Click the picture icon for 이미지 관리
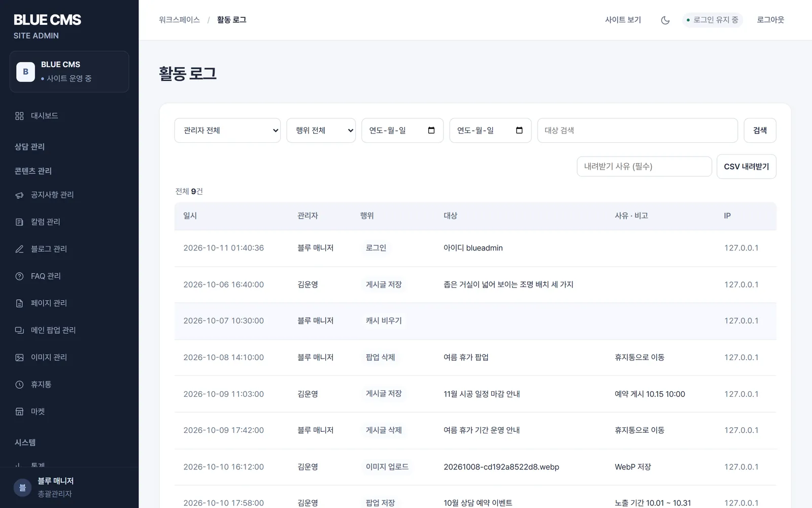Screen dimensions: 812x508 point(19,358)
